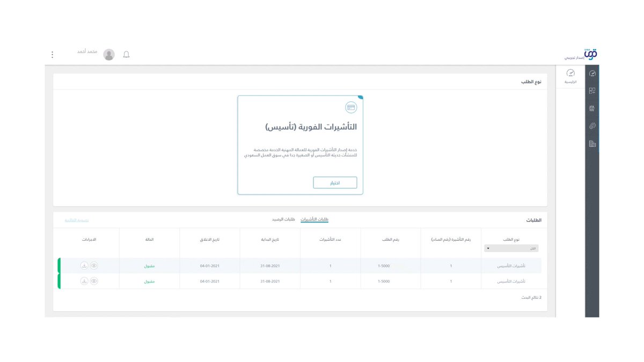Click the الاجراءات column header
This screenshot has height=362, width=644.
click(89, 239)
